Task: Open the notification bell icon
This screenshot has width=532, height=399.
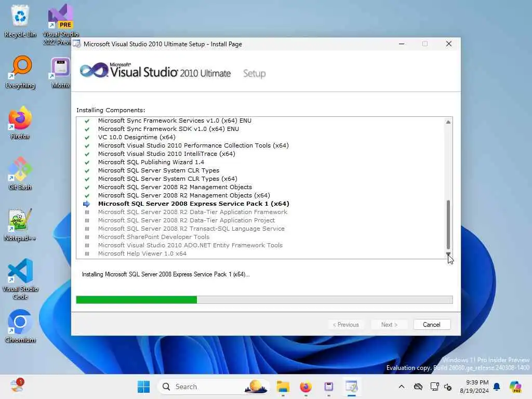Action: click(x=497, y=387)
